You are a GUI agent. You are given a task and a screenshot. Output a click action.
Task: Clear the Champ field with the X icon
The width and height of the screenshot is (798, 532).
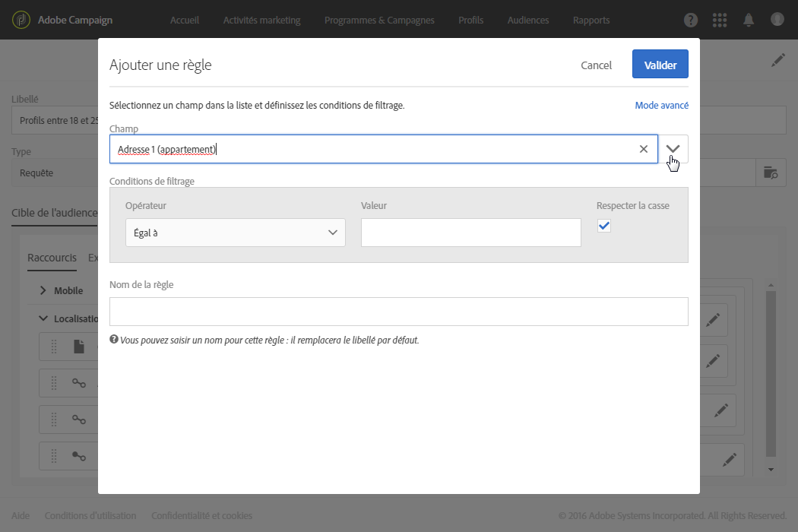pyautogui.click(x=644, y=149)
